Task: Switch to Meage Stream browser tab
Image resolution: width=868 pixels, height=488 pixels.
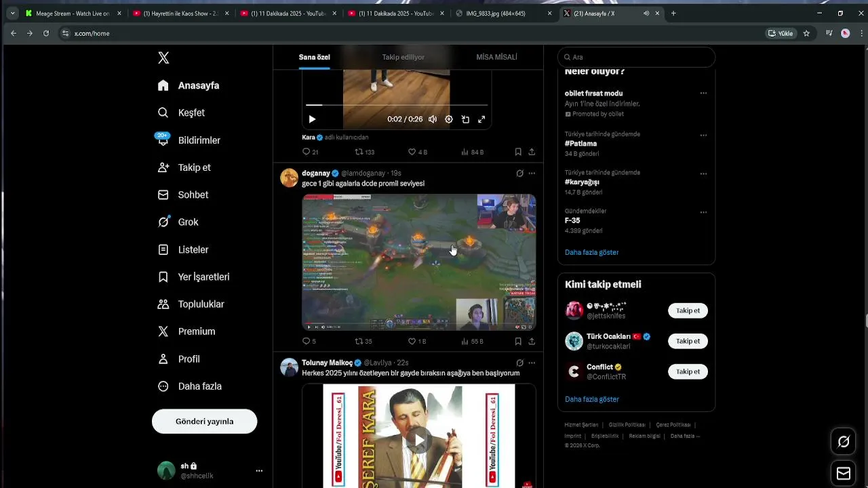Action: [x=73, y=13]
